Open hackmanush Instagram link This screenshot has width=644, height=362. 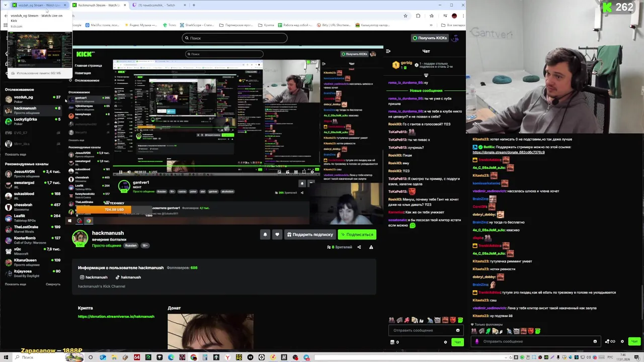tap(94, 277)
